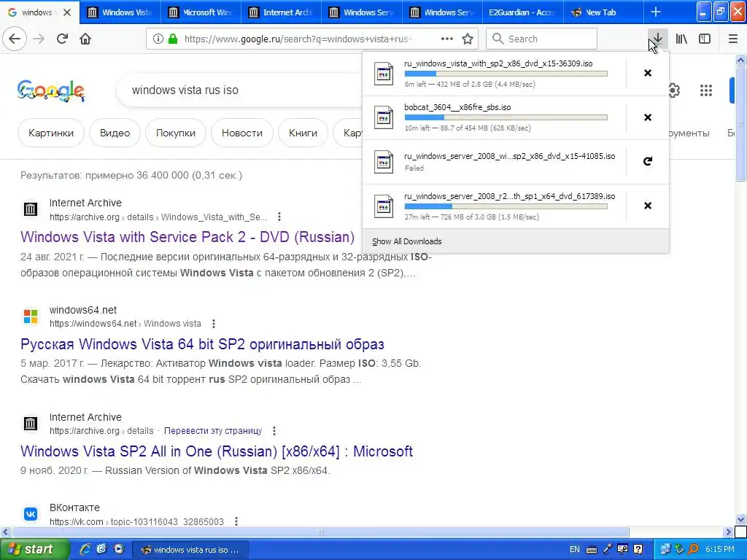Screen dimensions: 747x560
Task: Open options for Vista SP2 All in One result
Action: pyautogui.click(x=274, y=431)
